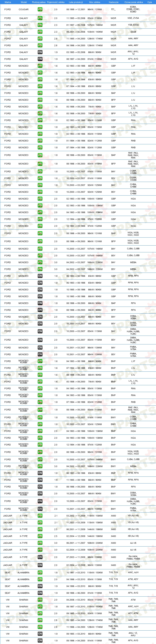
Task: Click the petrol icon for MONDEO KOMBI 3.0 MEBA
Action: point(40,466)
